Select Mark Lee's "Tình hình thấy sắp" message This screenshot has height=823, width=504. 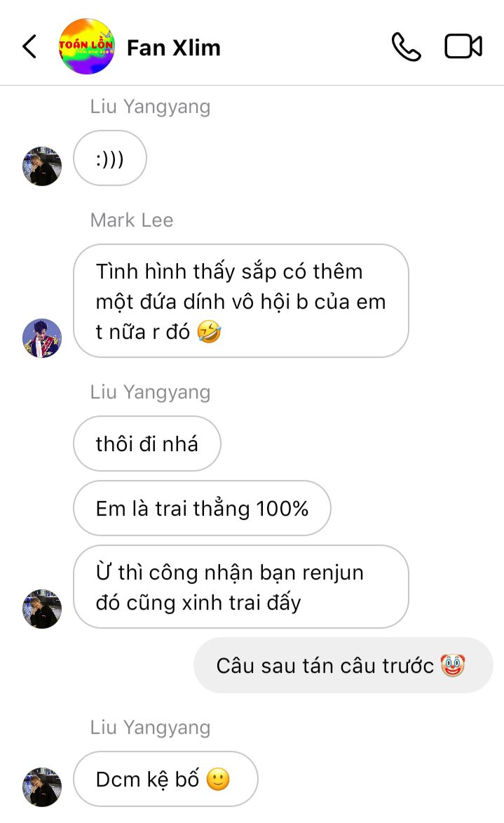point(240,301)
